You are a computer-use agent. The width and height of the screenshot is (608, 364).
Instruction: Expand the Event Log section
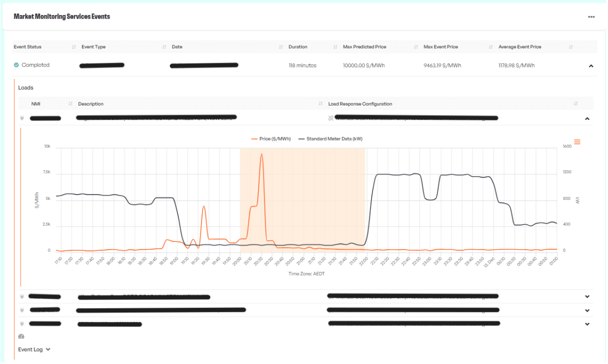pos(35,350)
